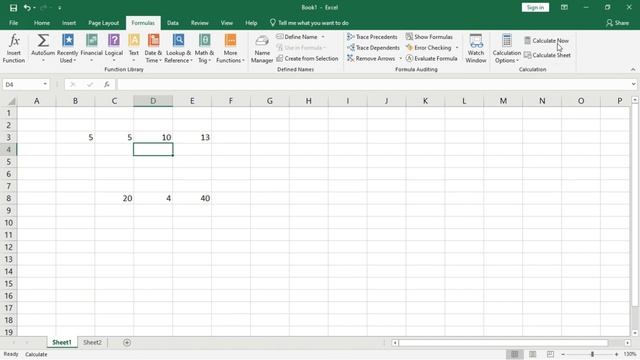
Task: Switch to Page Layout view icon
Action: click(x=533, y=354)
